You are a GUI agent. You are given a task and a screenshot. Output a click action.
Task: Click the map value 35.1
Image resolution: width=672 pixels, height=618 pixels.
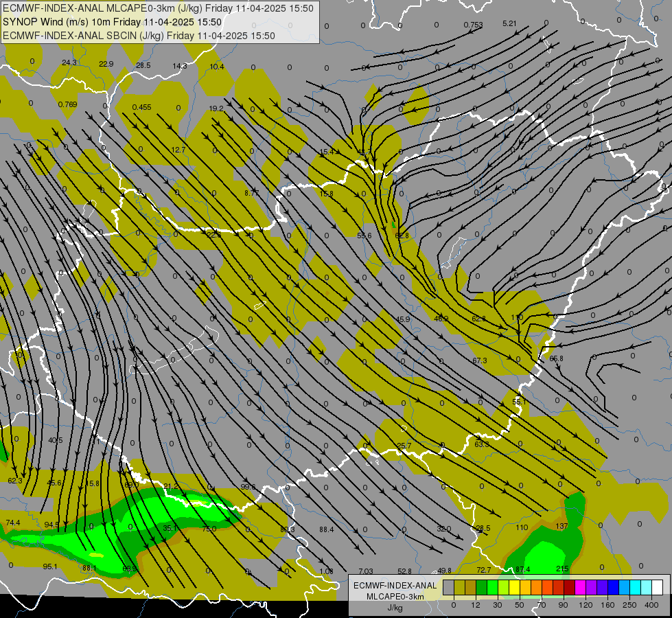point(170,528)
